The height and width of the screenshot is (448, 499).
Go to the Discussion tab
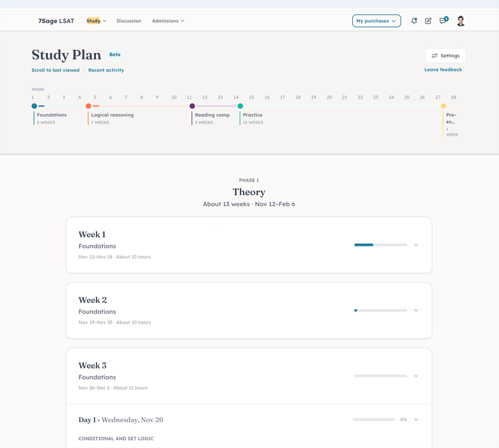[129, 21]
